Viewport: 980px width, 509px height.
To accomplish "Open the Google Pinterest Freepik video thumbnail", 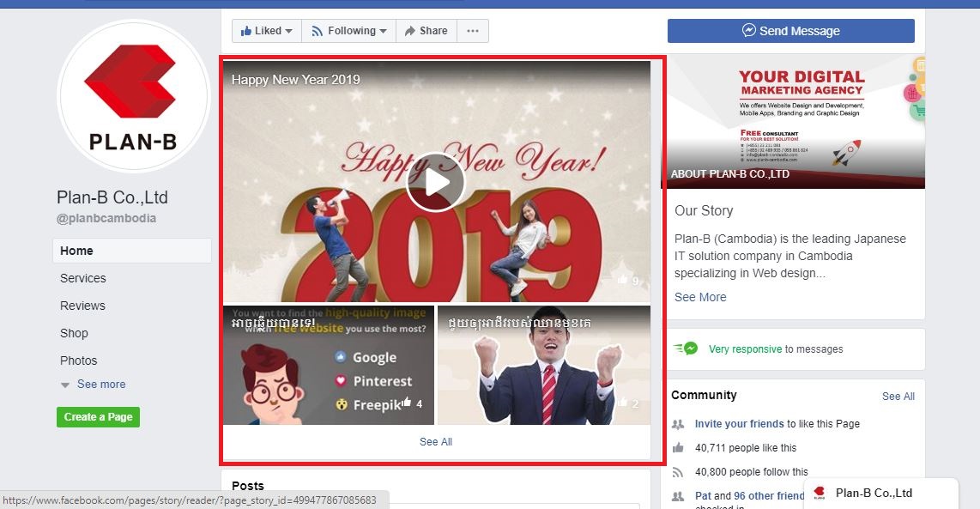I will click(329, 366).
